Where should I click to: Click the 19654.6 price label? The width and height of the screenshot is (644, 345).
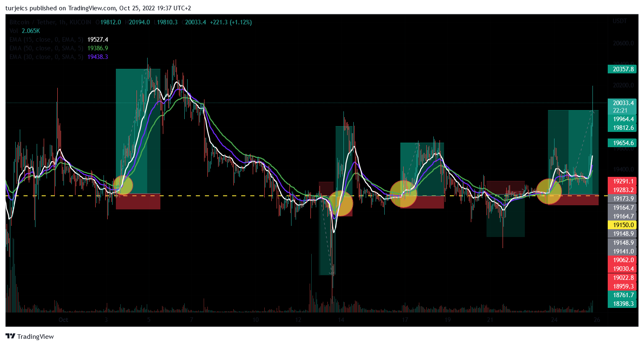pyautogui.click(x=622, y=143)
